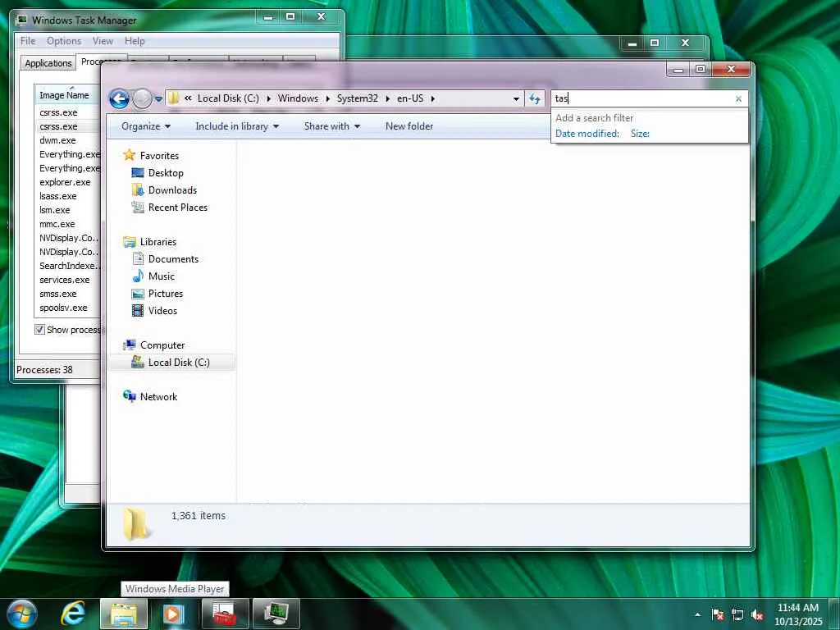Viewport: 840px width, 630px height.
Task: Open Recent Places in Favorites
Action: [x=178, y=208]
